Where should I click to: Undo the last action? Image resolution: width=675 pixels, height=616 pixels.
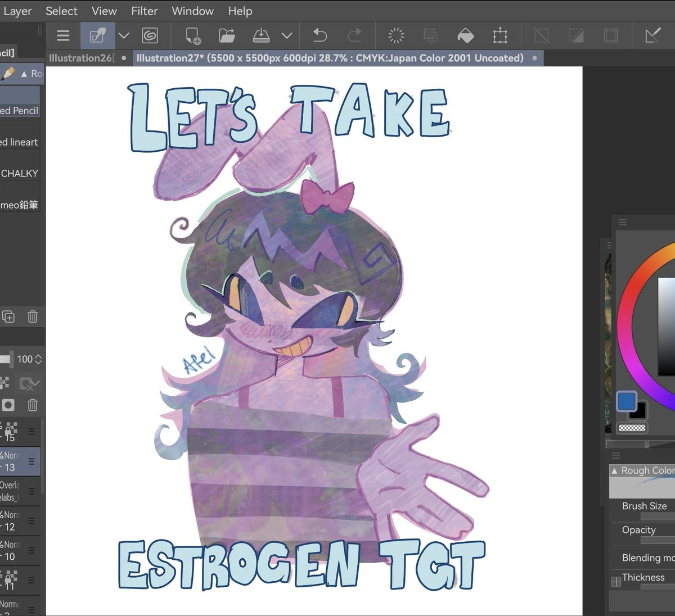(319, 36)
